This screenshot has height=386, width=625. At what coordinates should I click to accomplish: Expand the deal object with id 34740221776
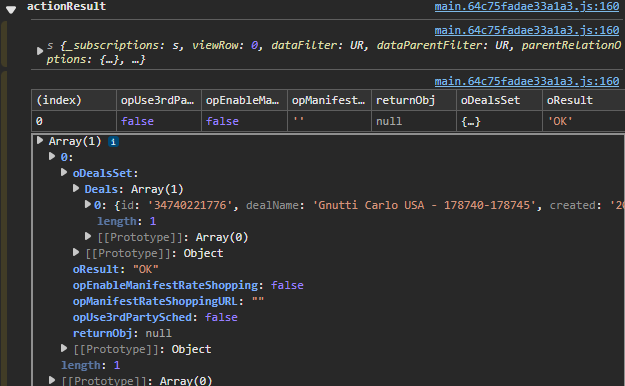(x=88, y=205)
